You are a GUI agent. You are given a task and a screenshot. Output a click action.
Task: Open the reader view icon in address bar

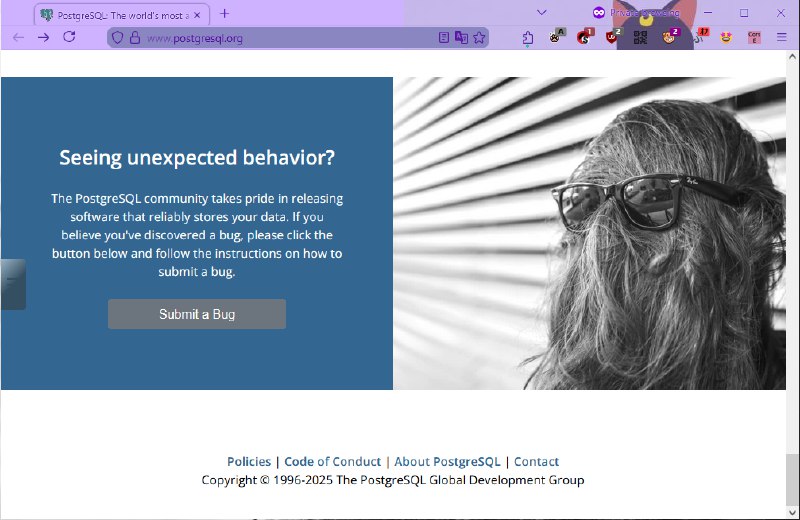(444, 38)
